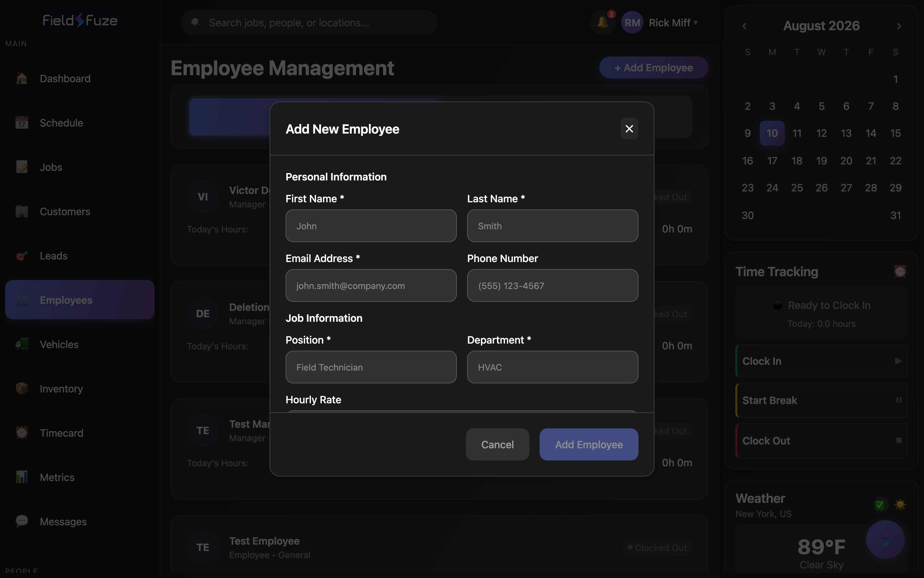
Task: Click the Inventory box icon
Action: point(22,389)
